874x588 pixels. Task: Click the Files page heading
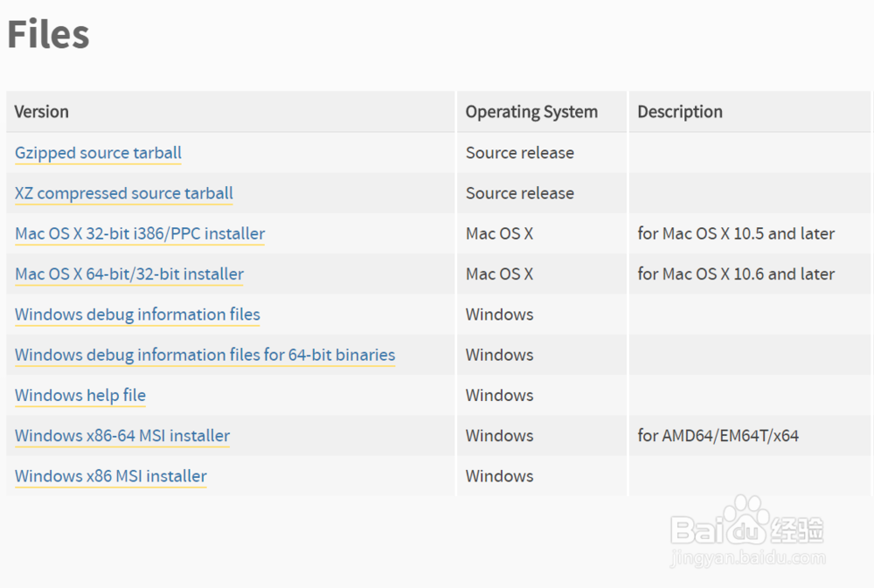[x=48, y=34]
